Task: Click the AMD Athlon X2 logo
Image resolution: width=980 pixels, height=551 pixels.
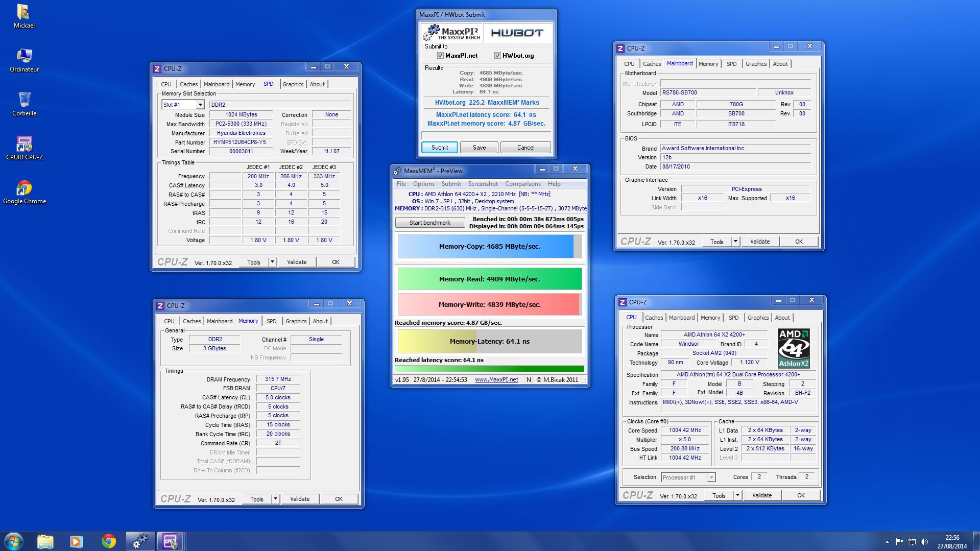Action: (794, 348)
